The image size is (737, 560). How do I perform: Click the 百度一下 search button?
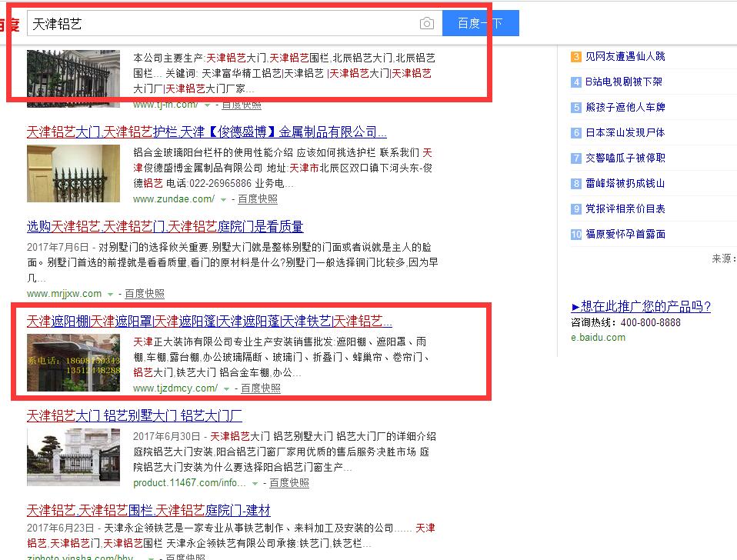pos(480,23)
